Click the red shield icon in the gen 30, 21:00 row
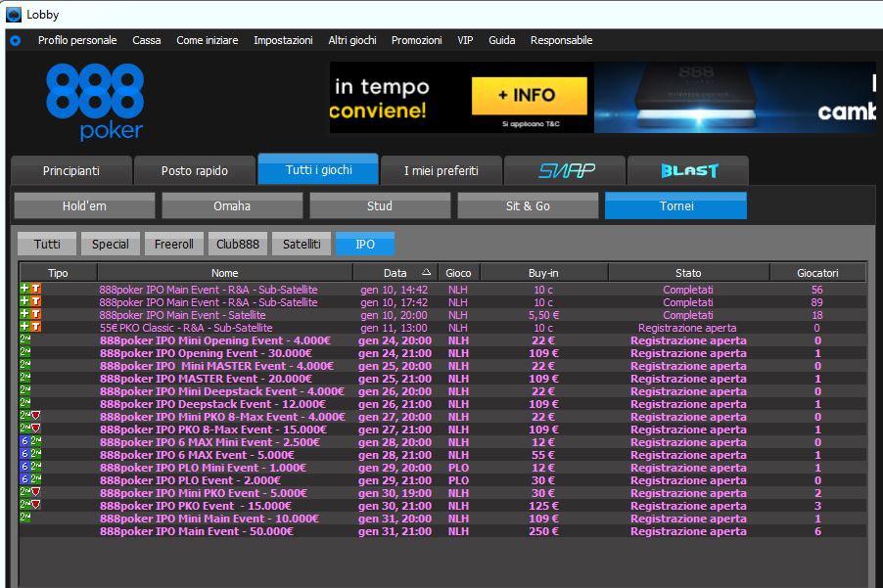This screenshot has height=588, width=883. coord(36,505)
